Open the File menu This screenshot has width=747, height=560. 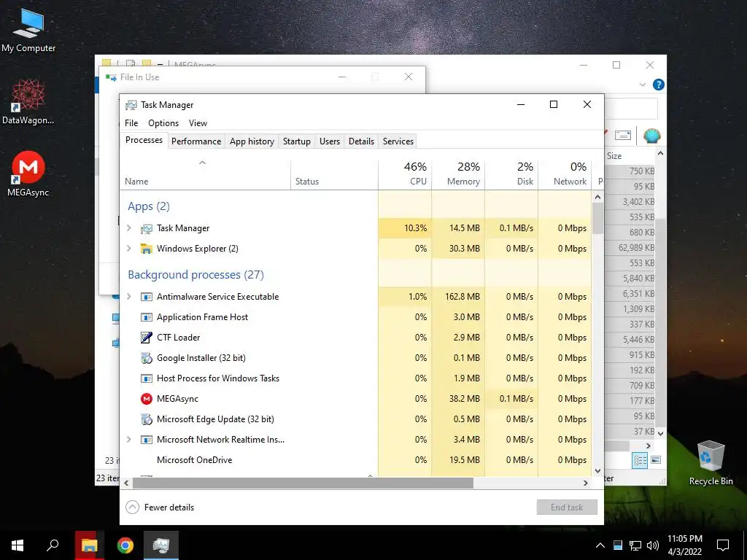pyautogui.click(x=131, y=122)
